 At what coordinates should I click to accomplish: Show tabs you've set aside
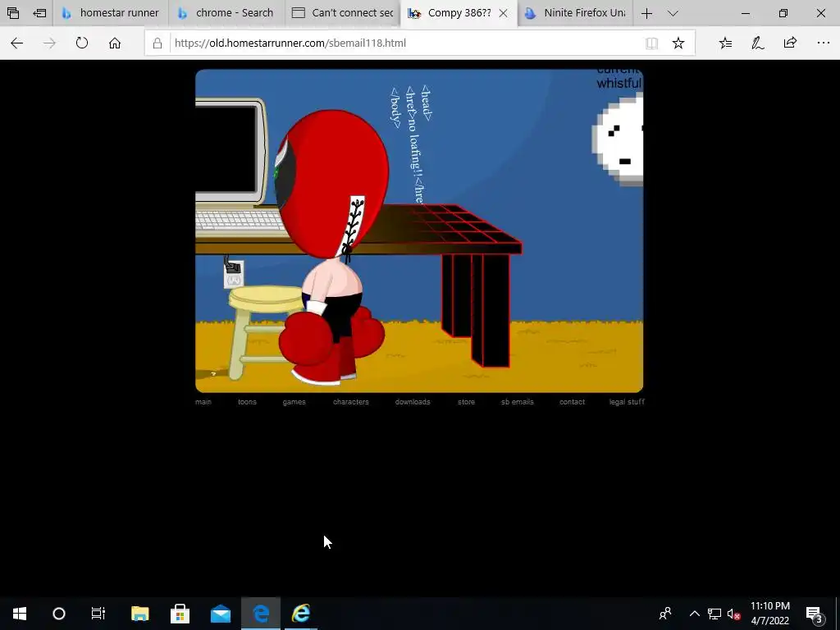click(x=13, y=13)
